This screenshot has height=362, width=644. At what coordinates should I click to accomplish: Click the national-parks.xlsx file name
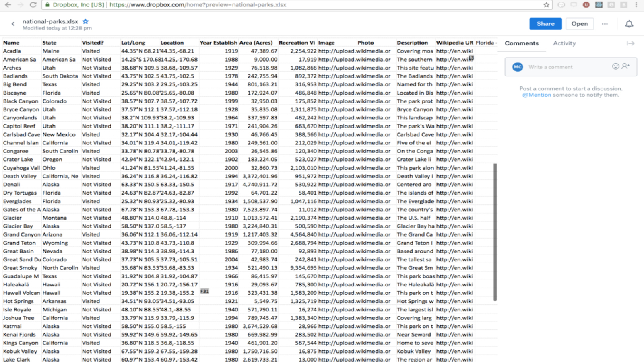(50, 21)
